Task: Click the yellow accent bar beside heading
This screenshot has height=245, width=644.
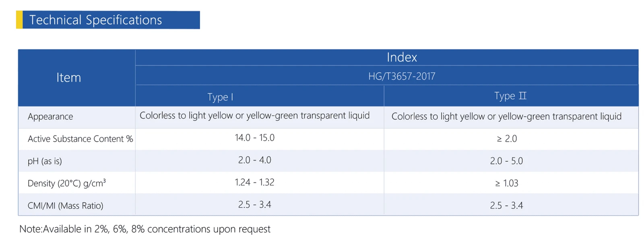Action: click(19, 20)
